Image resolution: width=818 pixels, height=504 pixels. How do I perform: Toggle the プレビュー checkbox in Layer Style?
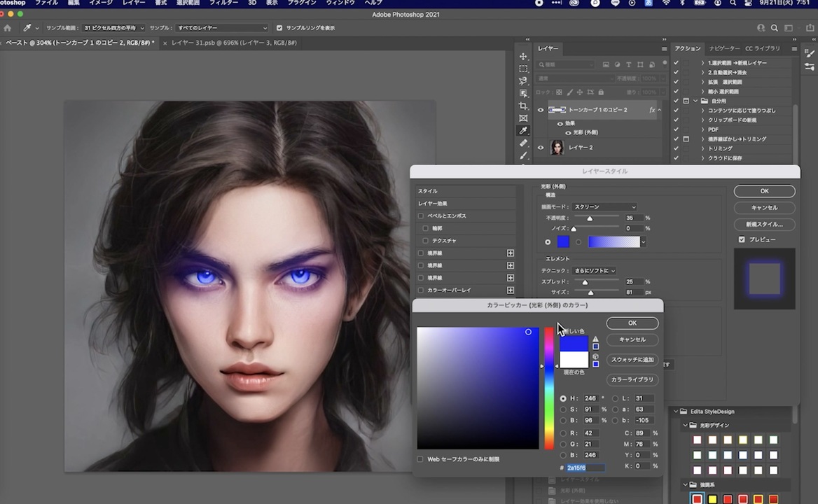742,239
